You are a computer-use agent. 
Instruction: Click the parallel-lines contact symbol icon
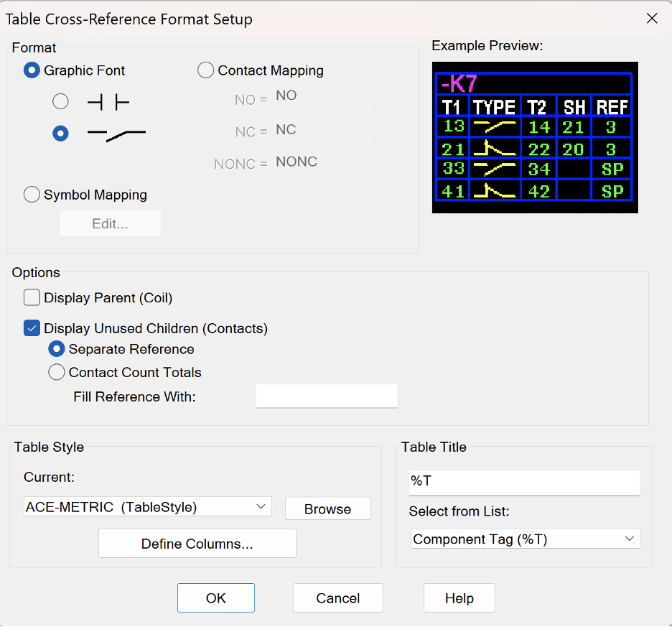click(x=108, y=103)
